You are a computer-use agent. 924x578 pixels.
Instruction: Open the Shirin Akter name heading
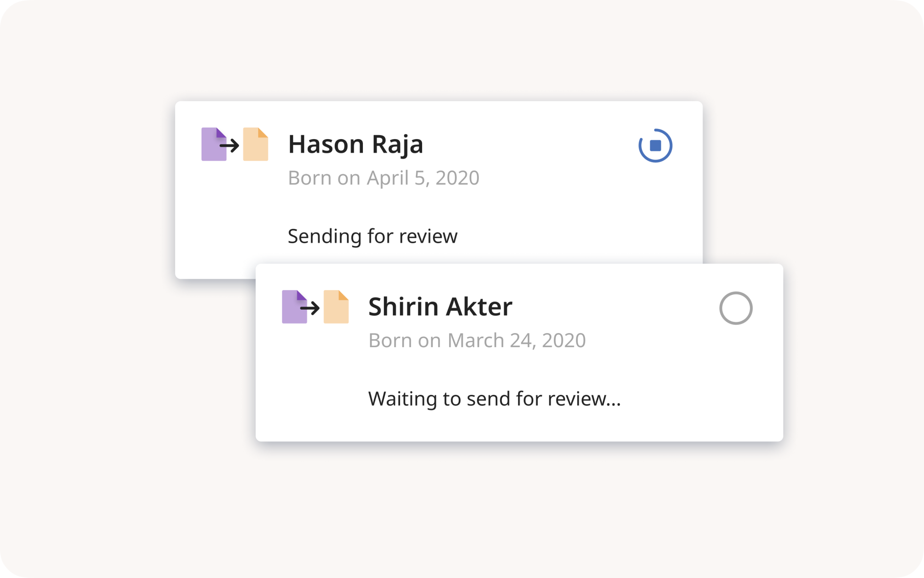440,307
